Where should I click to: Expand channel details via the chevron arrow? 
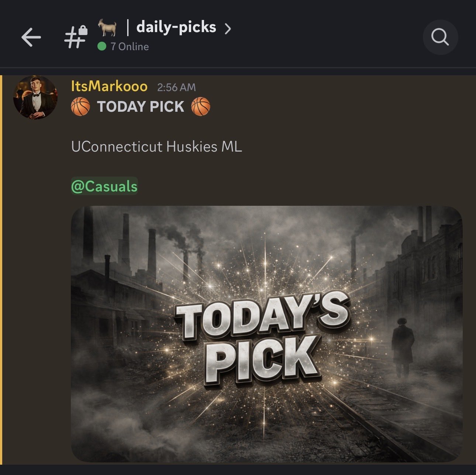(228, 28)
